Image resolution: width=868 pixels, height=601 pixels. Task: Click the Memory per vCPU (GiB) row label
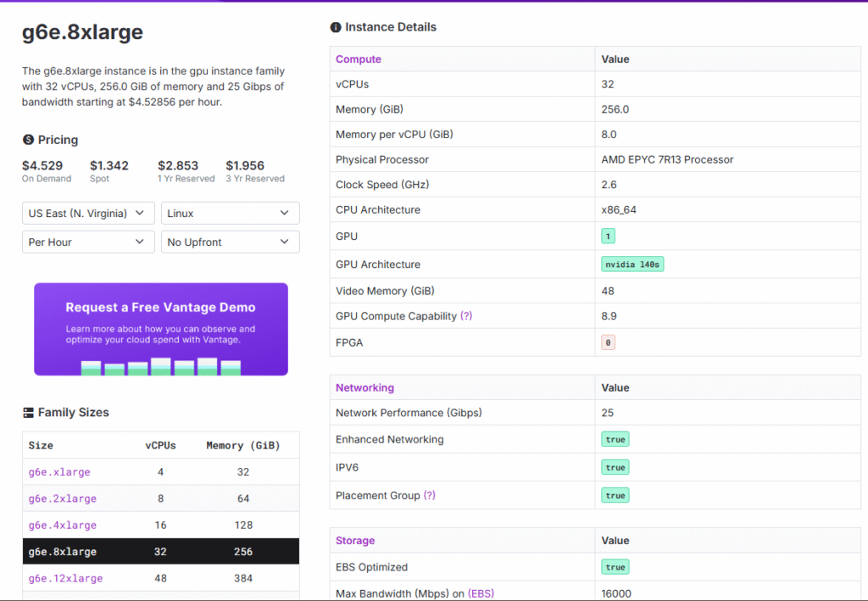[394, 135]
